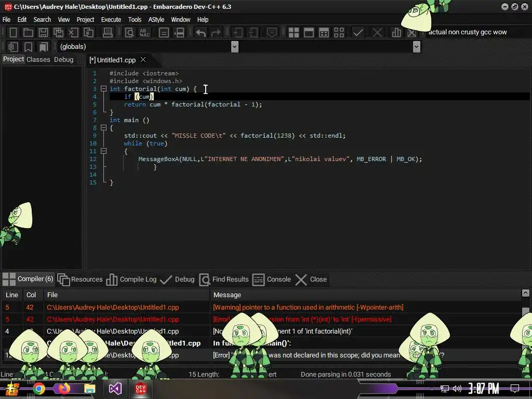Select the Project tab in the sidebar

pyautogui.click(x=13, y=59)
